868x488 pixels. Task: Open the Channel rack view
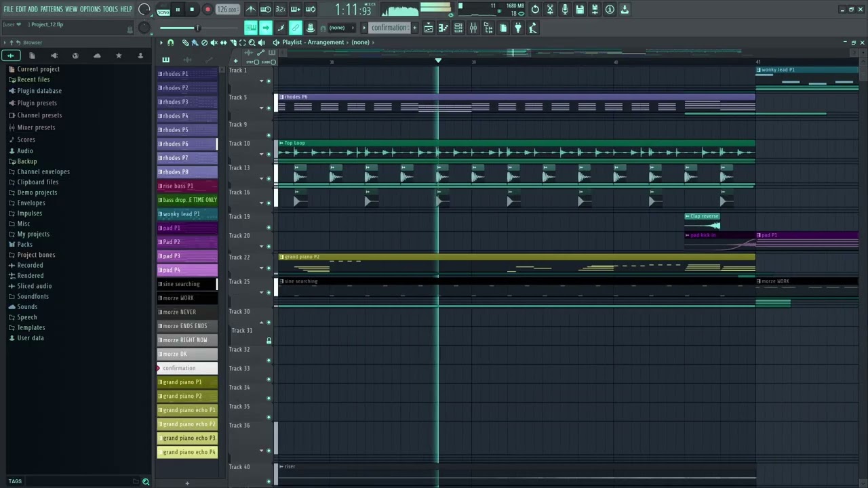[x=458, y=28]
